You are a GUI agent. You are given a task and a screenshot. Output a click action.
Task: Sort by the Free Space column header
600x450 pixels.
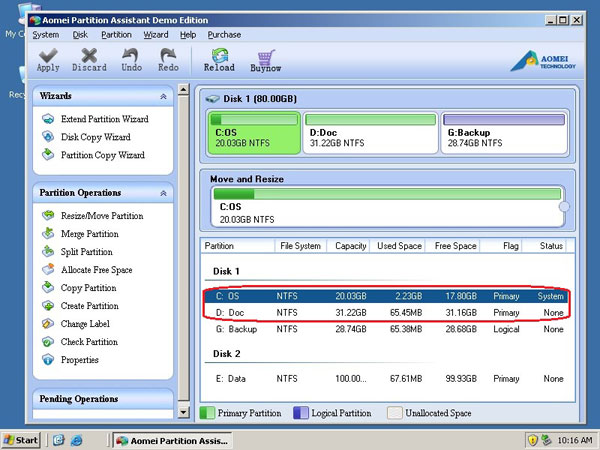(452, 246)
